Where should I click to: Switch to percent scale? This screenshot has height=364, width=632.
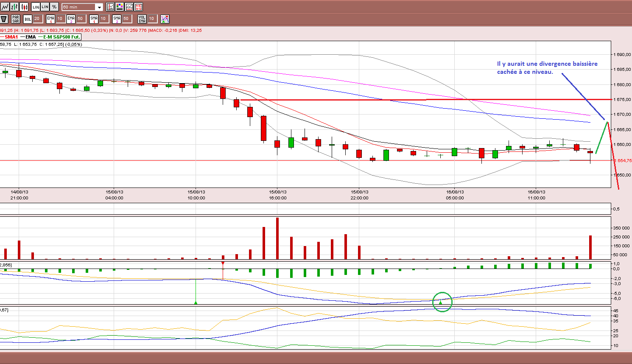coord(54,7)
